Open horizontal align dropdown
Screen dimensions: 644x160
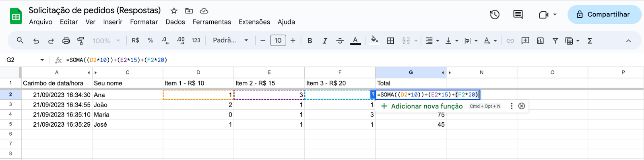[432, 41]
